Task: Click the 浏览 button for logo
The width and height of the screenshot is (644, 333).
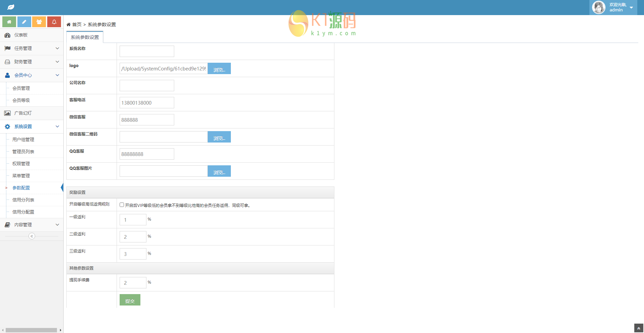Action: [x=219, y=68]
